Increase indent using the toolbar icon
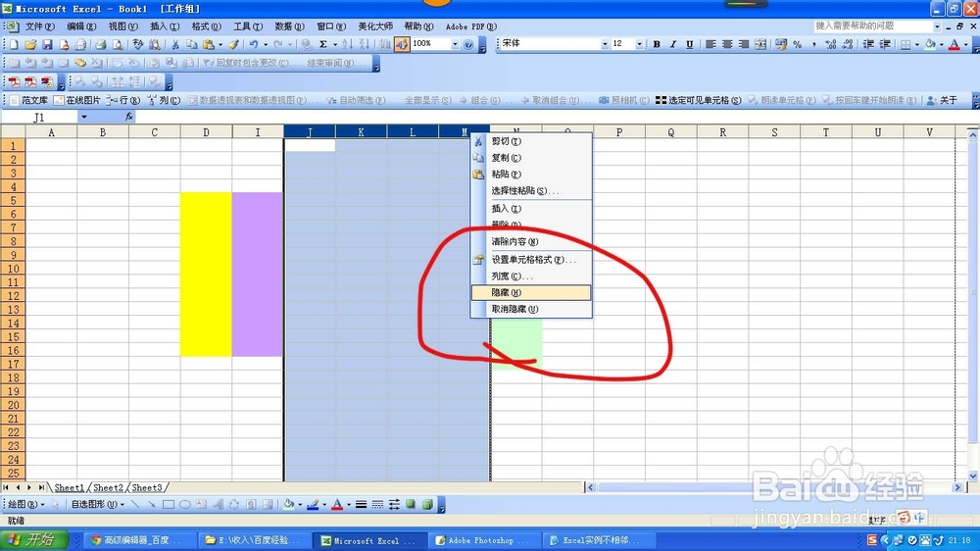Viewport: 980px width, 551px height. point(885,44)
